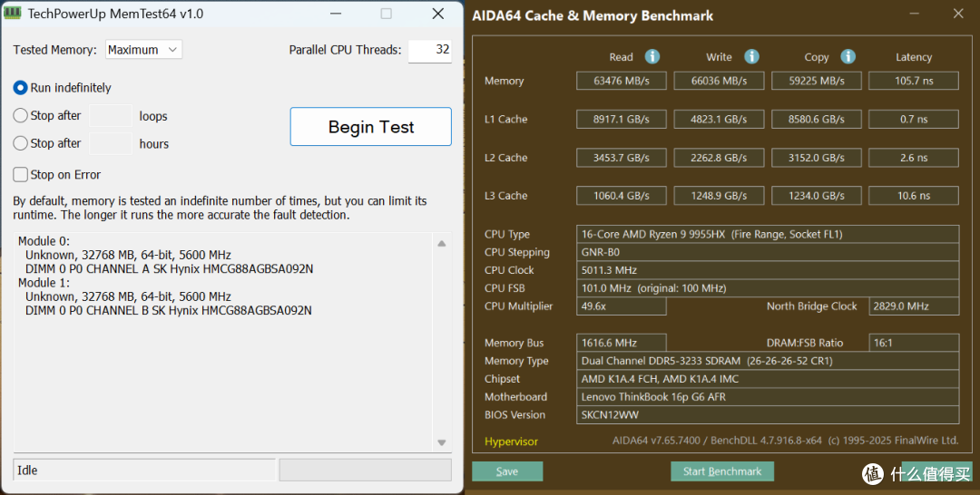
Task: Click Memory Copy value 59225 MB/s
Action: [x=817, y=81]
